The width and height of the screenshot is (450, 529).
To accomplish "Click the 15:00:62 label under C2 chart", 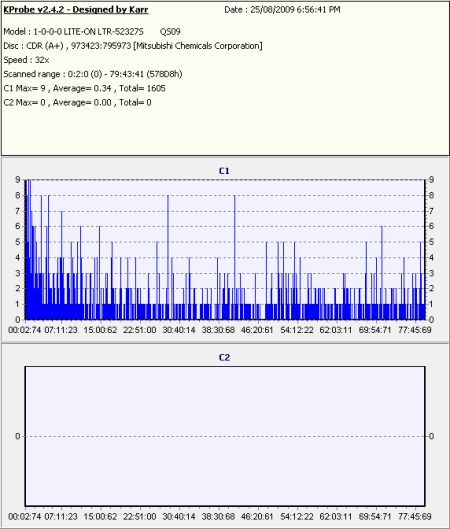I will click(x=100, y=517).
